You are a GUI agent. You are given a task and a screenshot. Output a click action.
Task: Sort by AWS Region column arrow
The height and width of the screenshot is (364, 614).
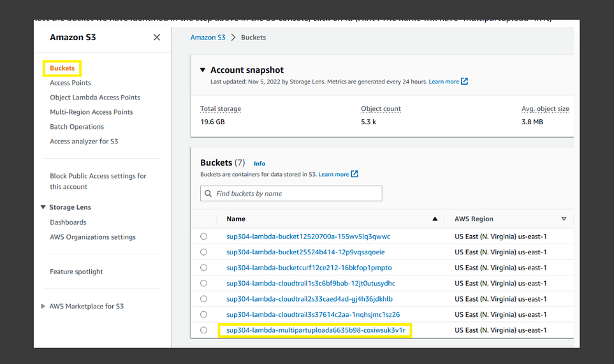click(564, 219)
